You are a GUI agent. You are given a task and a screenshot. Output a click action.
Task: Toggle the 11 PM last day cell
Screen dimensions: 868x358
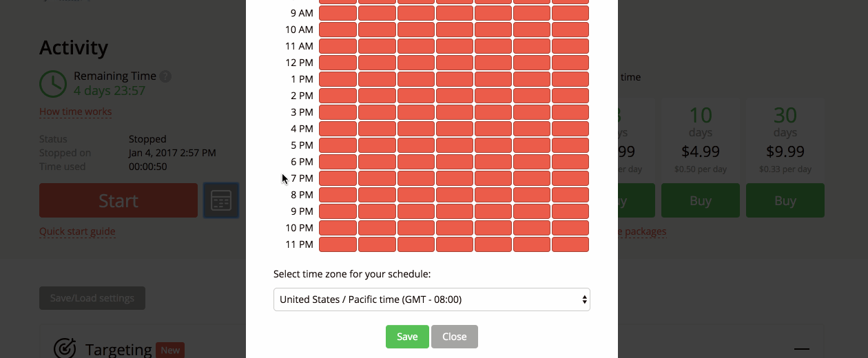coord(570,244)
